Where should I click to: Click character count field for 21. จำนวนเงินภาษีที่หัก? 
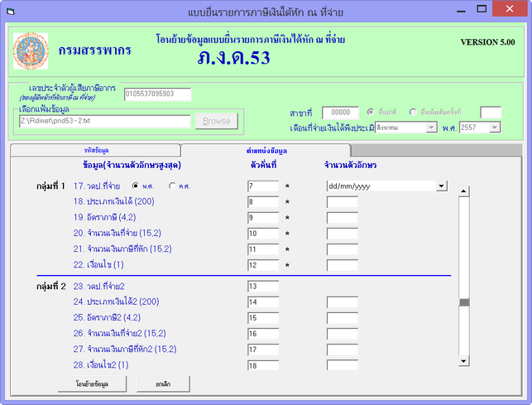coord(342,249)
